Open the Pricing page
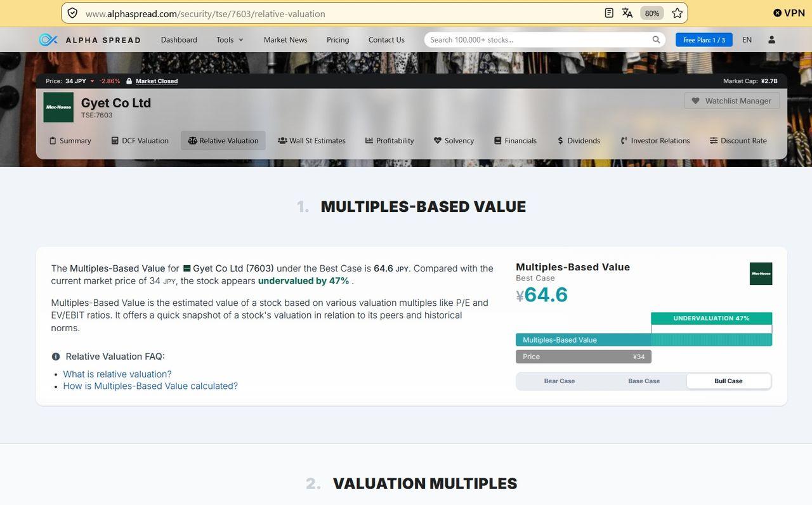Image resolution: width=812 pixels, height=505 pixels. pos(337,39)
